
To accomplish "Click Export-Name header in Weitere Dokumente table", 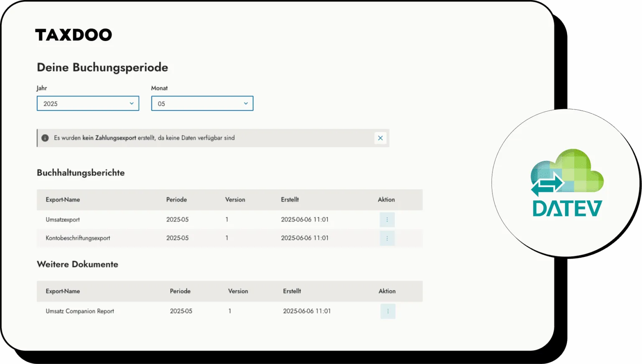I will coord(63,291).
